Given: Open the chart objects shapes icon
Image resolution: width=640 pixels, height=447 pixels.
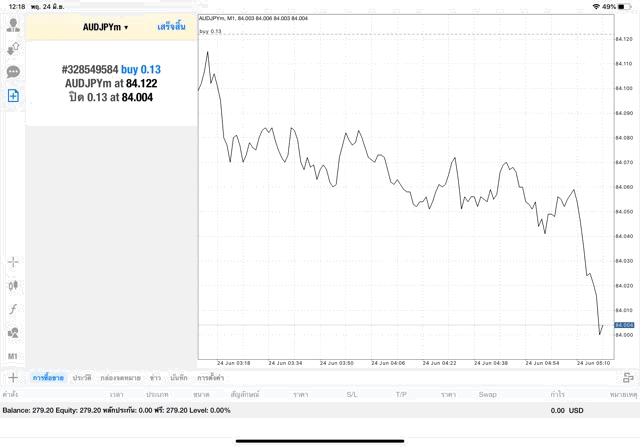Looking at the screenshot, I should [13, 332].
